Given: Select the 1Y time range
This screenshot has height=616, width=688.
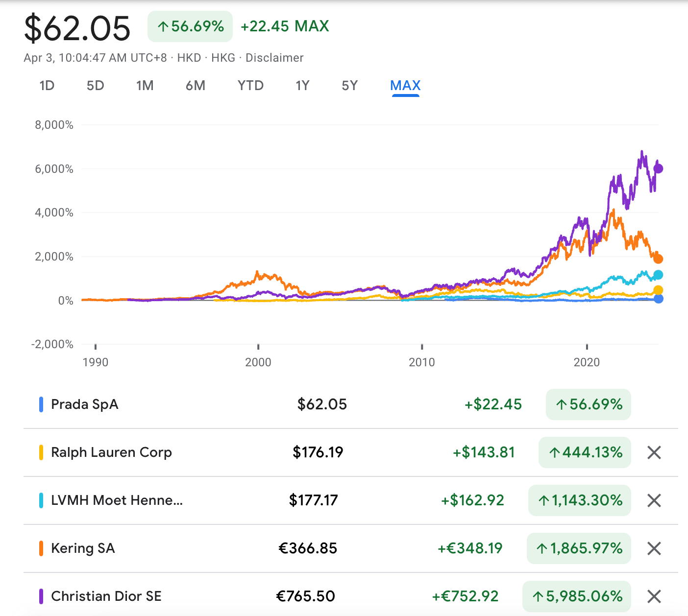Looking at the screenshot, I should (302, 86).
